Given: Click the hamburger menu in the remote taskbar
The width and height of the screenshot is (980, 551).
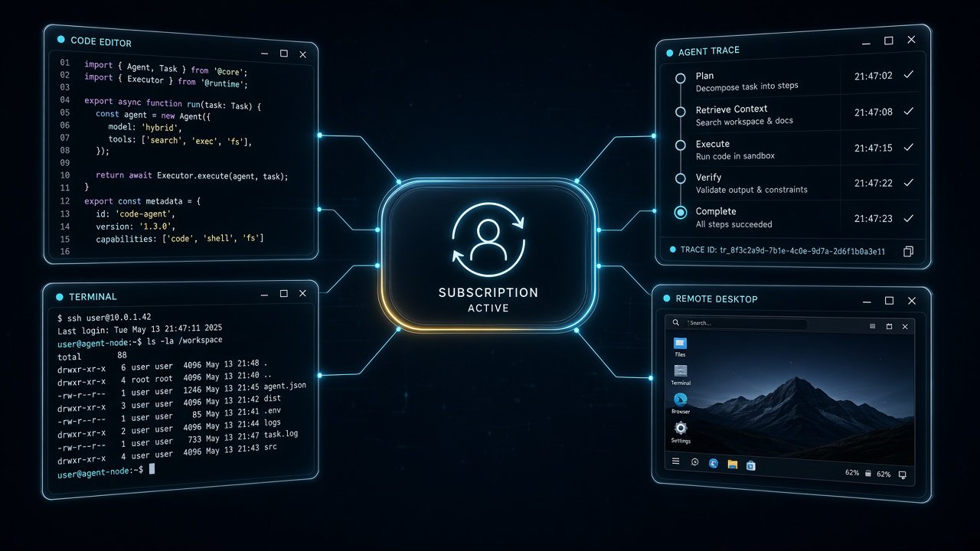Looking at the screenshot, I should click(x=676, y=461).
